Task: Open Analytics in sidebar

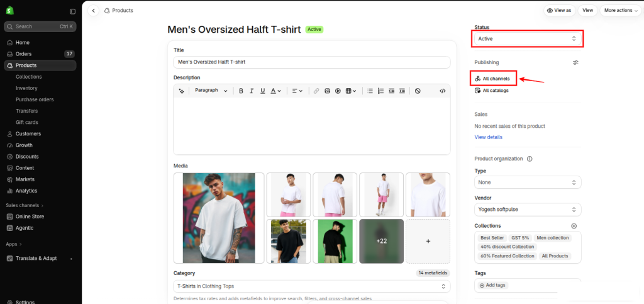Action: 40,191
